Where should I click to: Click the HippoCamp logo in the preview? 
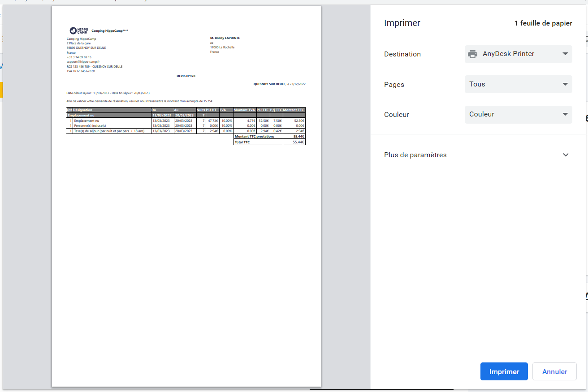click(x=79, y=30)
